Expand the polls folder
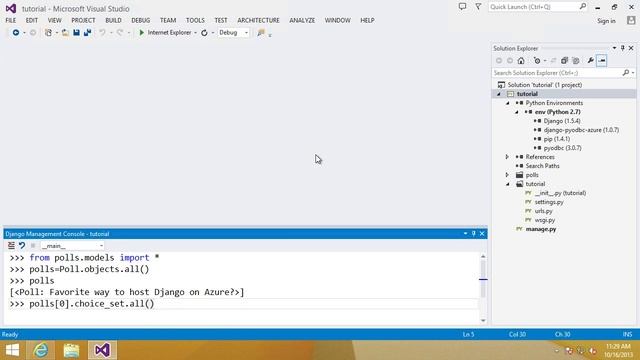Screen dimensions: 640x360 pos(507,175)
